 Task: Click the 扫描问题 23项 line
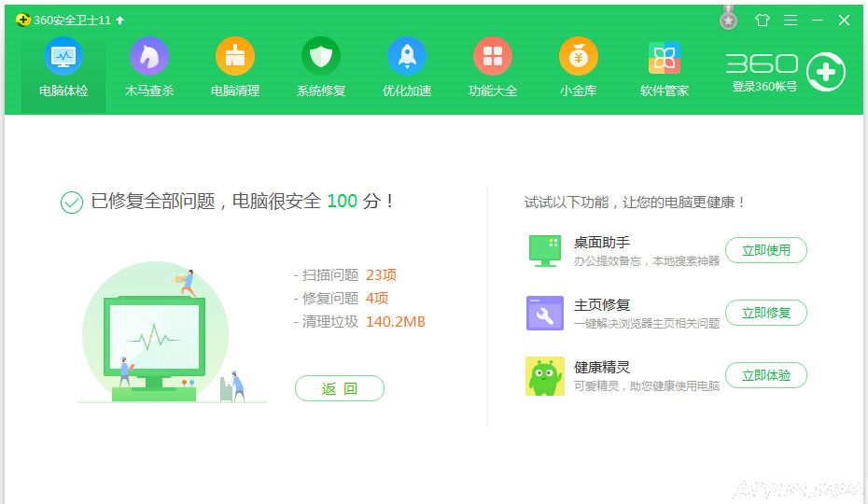[x=345, y=275]
